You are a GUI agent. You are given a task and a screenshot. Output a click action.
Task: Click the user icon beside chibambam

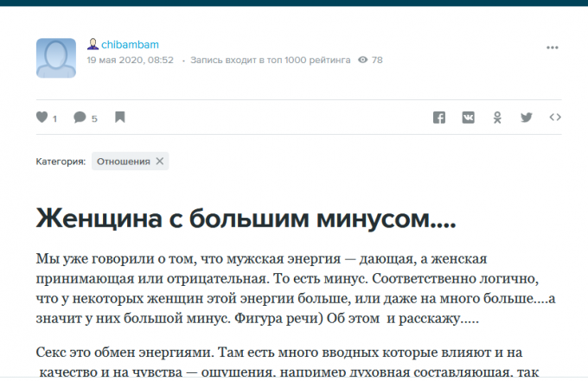pyautogui.click(x=93, y=44)
